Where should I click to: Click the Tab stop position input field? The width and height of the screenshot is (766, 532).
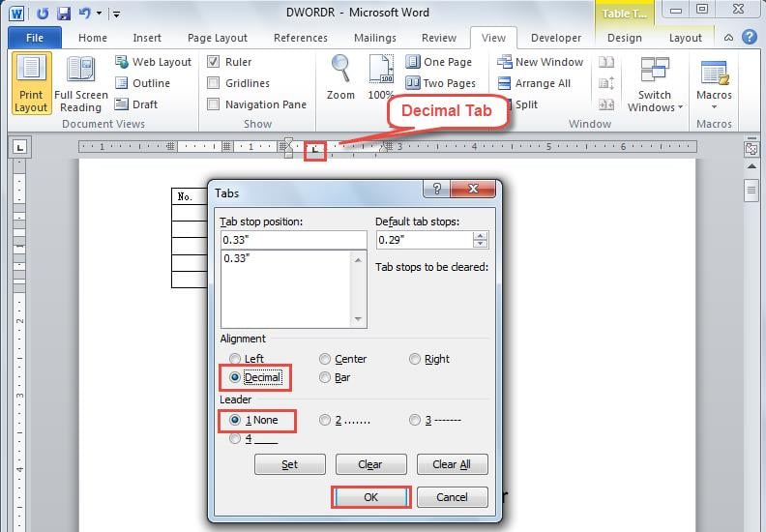click(x=292, y=240)
